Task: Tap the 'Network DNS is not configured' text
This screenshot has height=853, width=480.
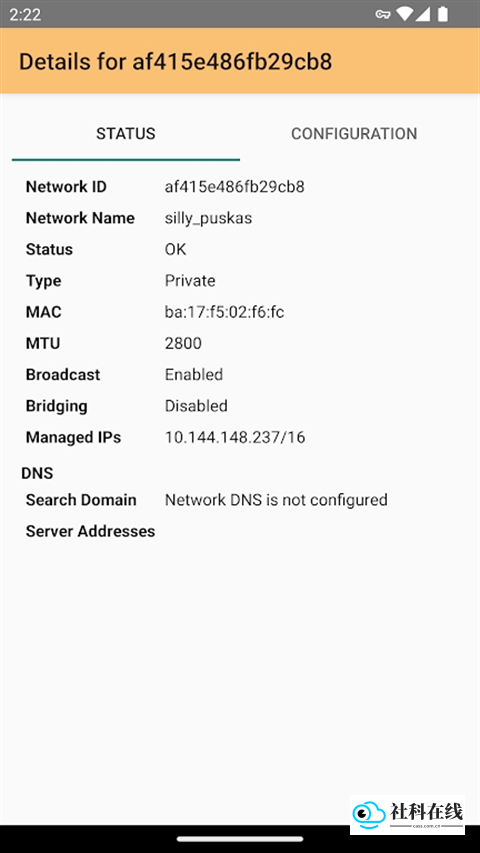Action: pos(276,500)
